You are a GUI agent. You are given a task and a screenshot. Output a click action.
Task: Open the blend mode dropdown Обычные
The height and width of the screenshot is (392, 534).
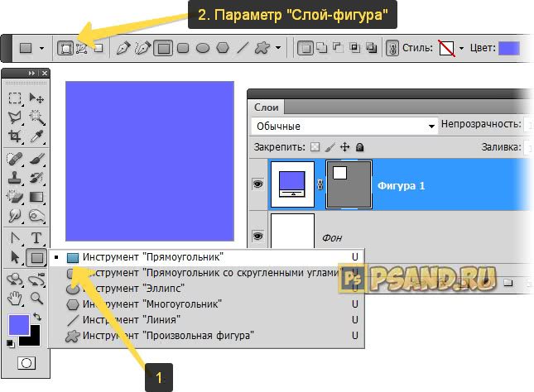tap(344, 127)
